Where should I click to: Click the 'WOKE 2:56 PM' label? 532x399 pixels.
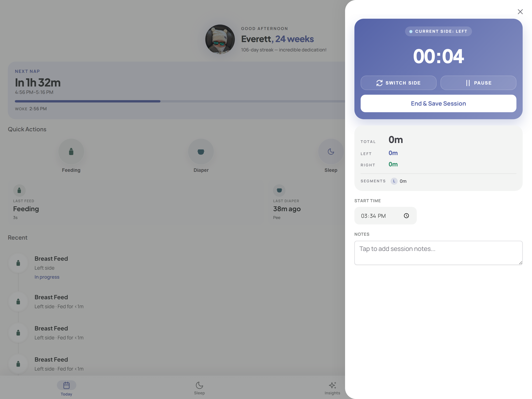click(x=31, y=109)
